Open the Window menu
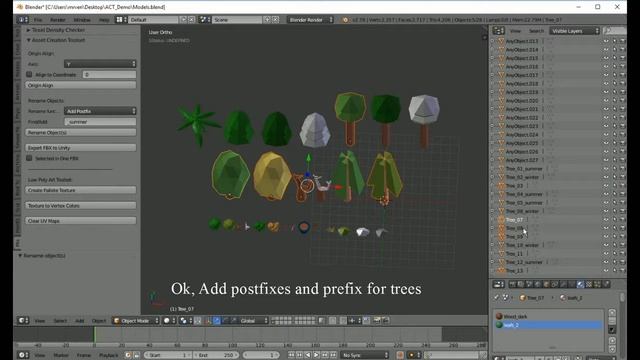Viewport: 640px width, 360px height. click(82, 20)
